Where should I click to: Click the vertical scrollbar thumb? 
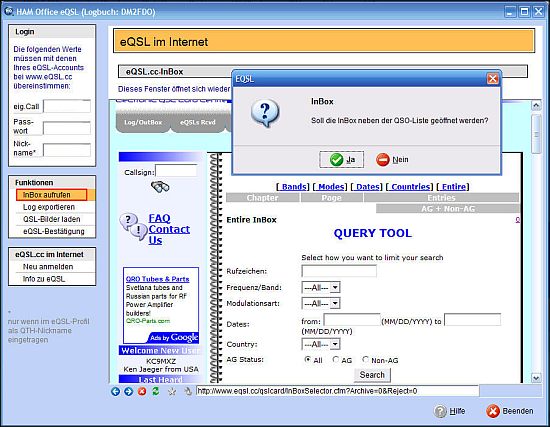coord(536,134)
